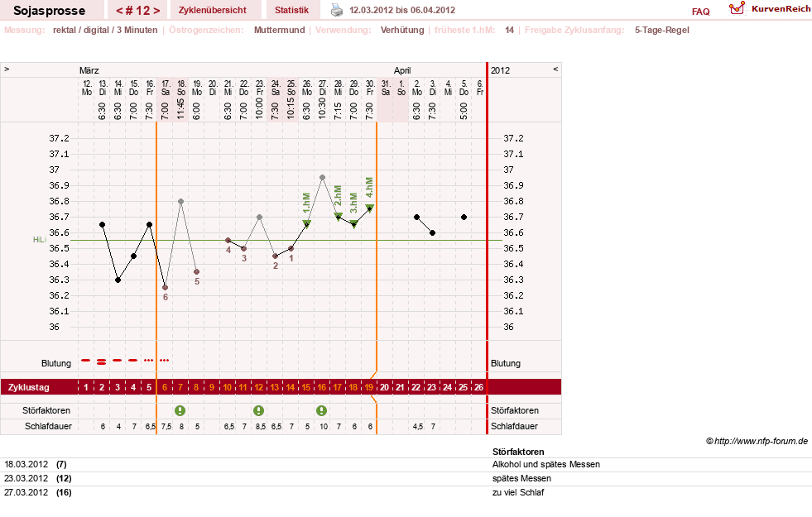This screenshot has width=812, height=517.
Task: Click the 'Verhütung' usage value
Action: 402,30
